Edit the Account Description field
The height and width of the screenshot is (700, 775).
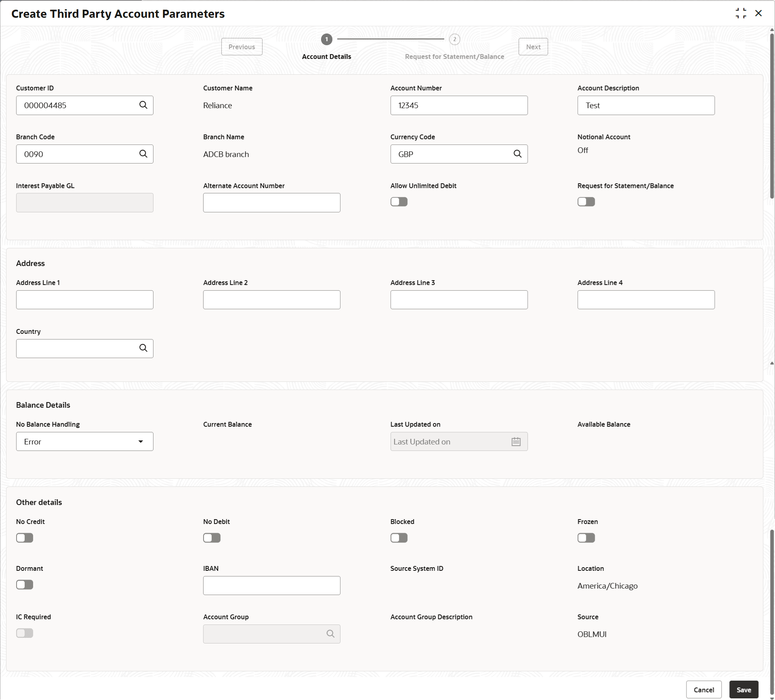tap(646, 105)
